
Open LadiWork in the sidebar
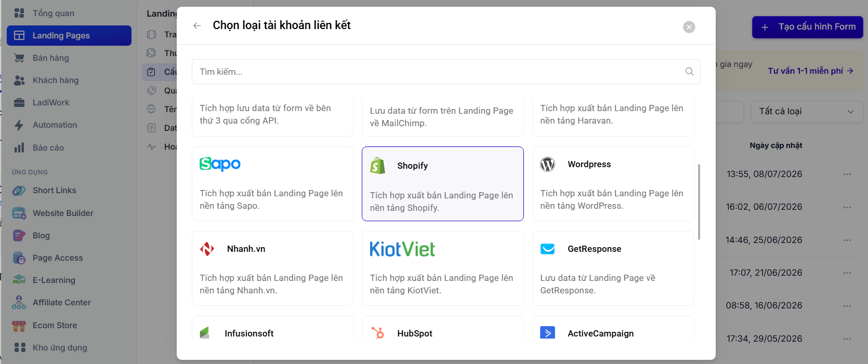[x=69, y=102]
